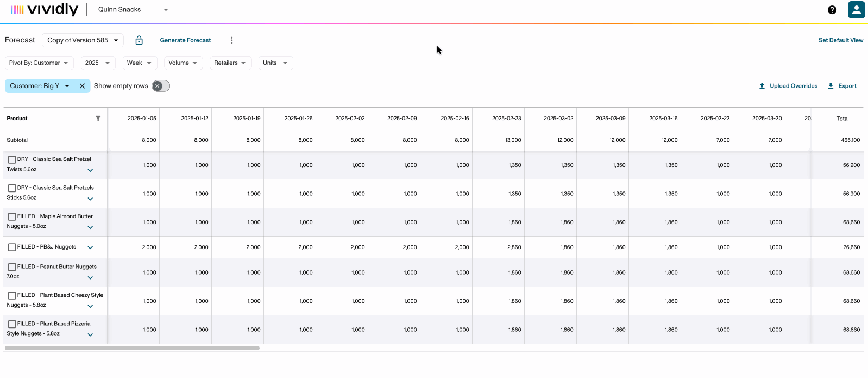This screenshot has width=868, height=378.
Task: Check the FILLED Peanut Butter Nuggets 7.0oz box
Action: [12, 267]
